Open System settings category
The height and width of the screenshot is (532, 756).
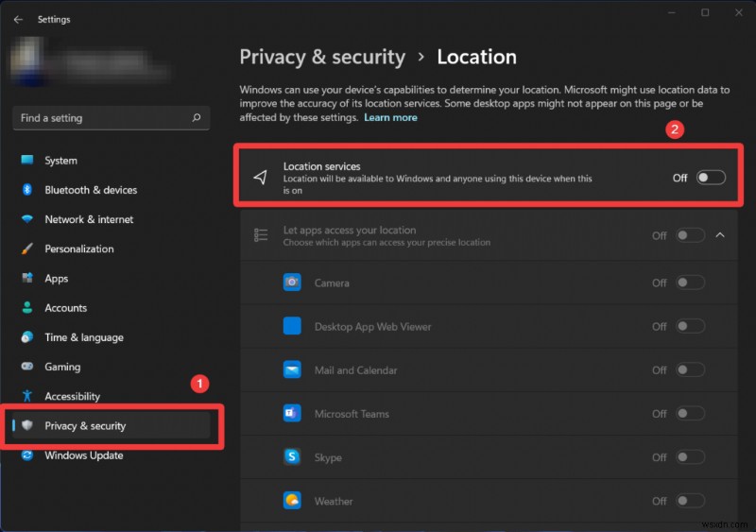point(112,160)
